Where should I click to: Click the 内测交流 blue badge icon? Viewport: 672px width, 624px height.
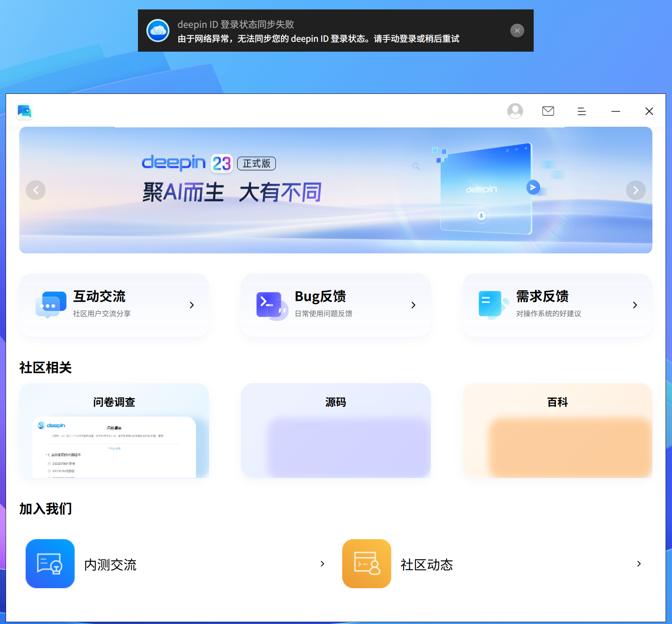(x=50, y=564)
